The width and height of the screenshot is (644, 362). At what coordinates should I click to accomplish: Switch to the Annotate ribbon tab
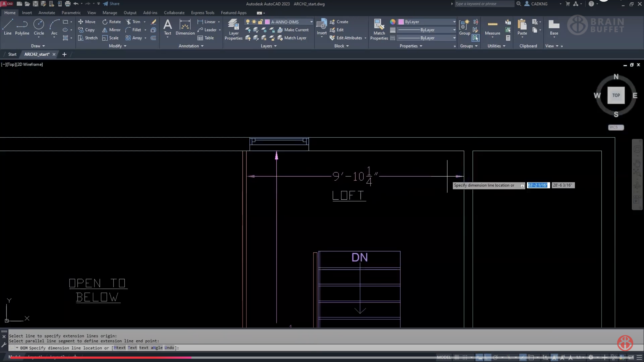point(46,12)
